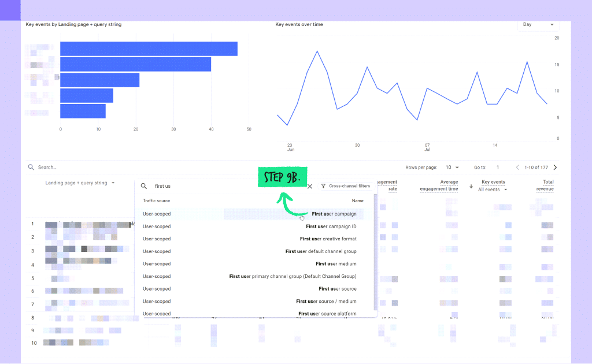
Task: Click the '1-10 of 177' pagination text
Action: click(536, 167)
